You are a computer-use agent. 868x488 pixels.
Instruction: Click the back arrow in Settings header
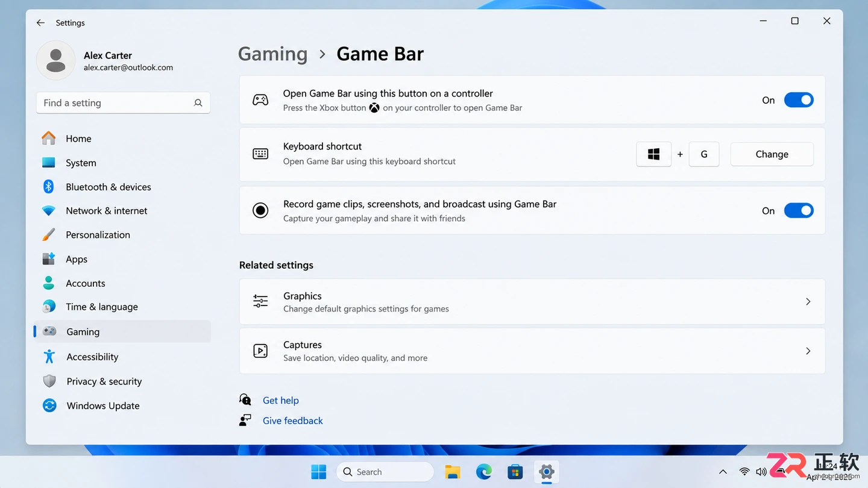click(40, 23)
